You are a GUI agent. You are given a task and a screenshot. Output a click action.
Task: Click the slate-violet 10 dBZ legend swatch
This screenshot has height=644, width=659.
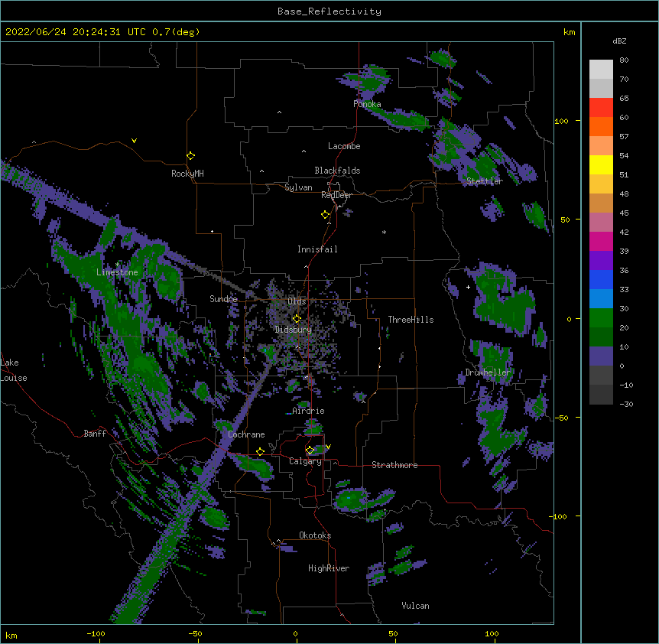(x=601, y=356)
